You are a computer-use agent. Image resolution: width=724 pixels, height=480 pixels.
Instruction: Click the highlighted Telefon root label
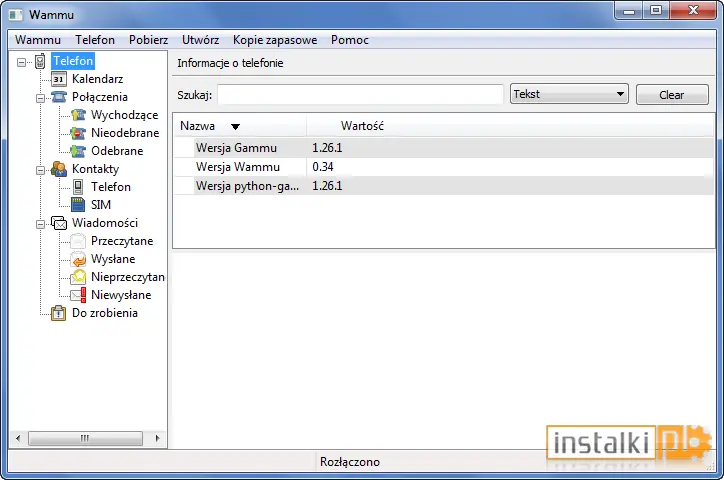pyautogui.click(x=73, y=61)
